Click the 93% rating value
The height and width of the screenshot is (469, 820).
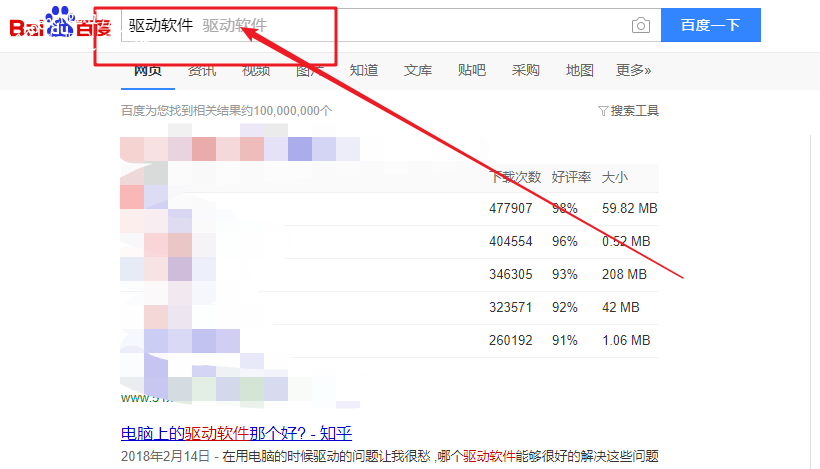(x=565, y=274)
